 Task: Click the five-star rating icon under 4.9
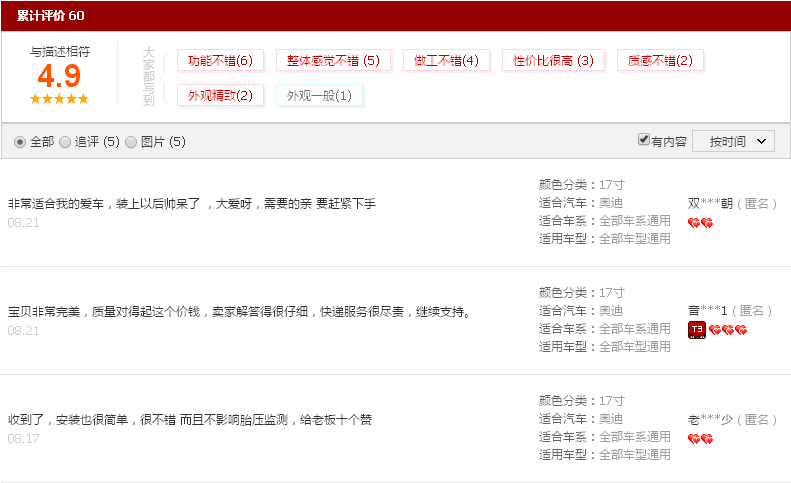(x=59, y=99)
